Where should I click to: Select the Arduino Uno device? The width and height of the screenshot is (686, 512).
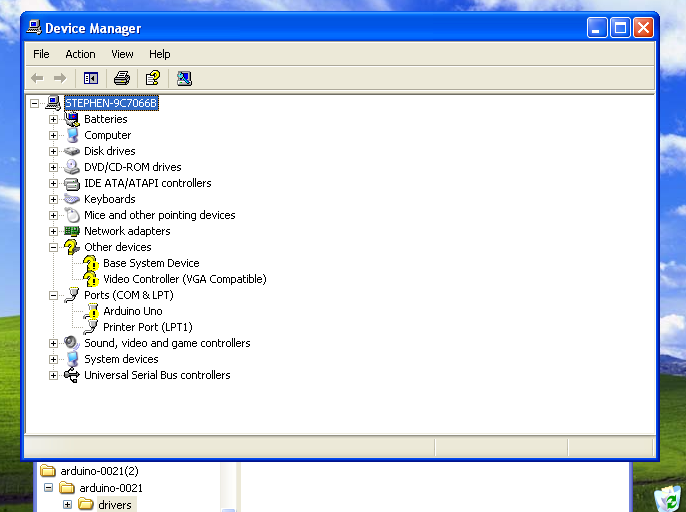tap(133, 311)
